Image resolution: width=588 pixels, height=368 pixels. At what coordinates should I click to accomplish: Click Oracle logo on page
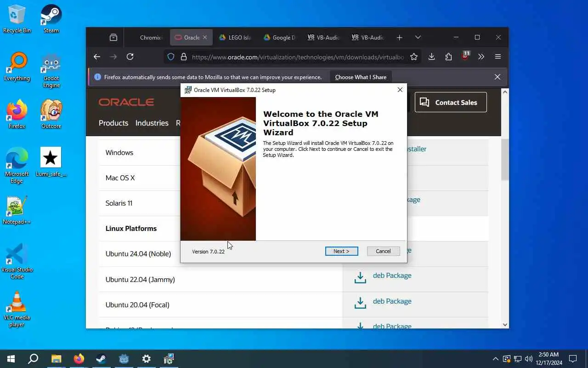coord(126,102)
